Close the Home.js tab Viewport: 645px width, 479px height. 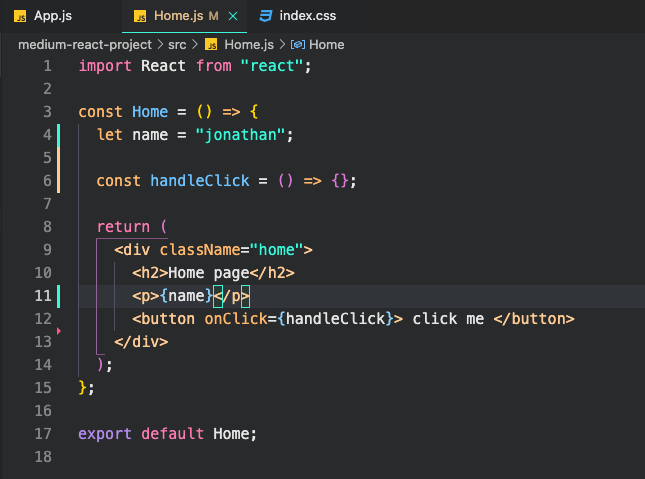coord(233,16)
